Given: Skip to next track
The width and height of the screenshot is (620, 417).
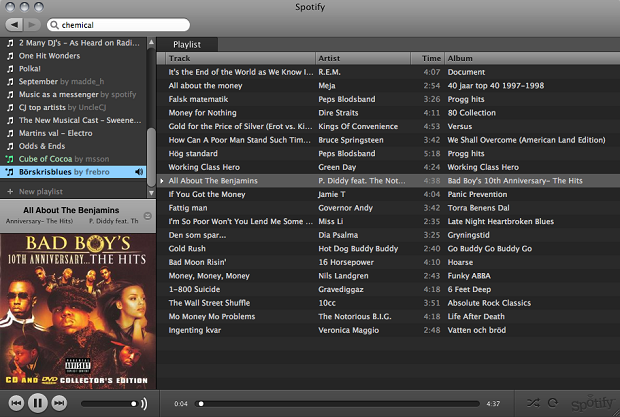Looking at the screenshot, I should [x=59, y=403].
